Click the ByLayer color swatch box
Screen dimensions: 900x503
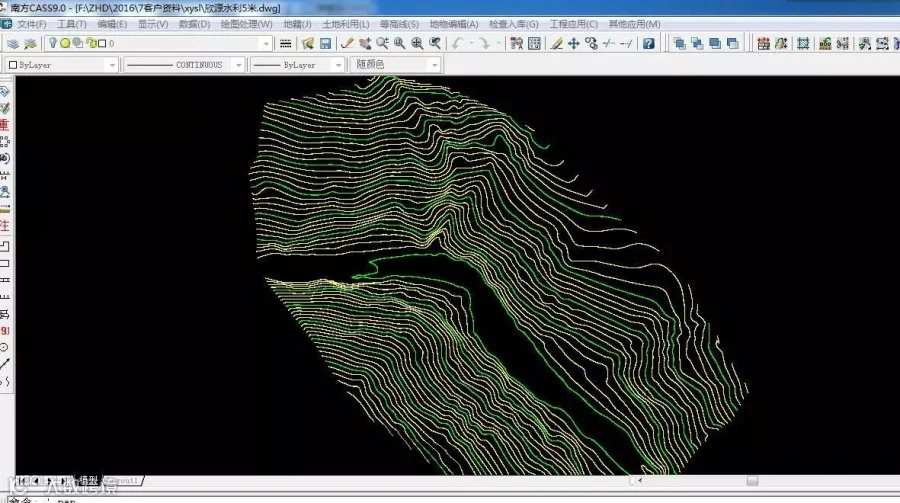click(13, 65)
